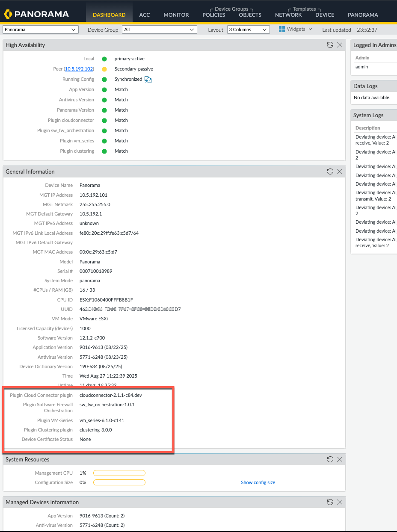Click the Logged In Admins Admin column header
This screenshot has height=532, width=397.
(x=362, y=58)
